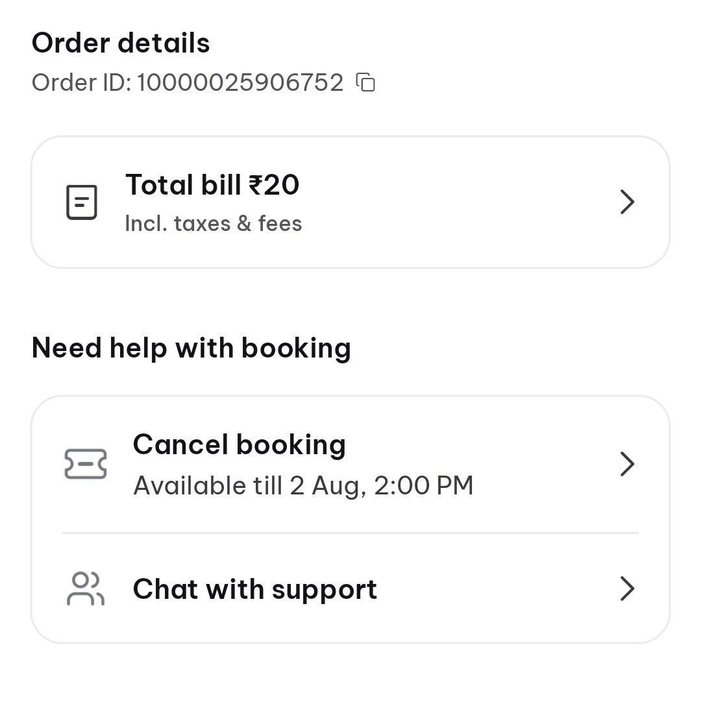Click the receipt icon beside Total bill

(x=81, y=202)
